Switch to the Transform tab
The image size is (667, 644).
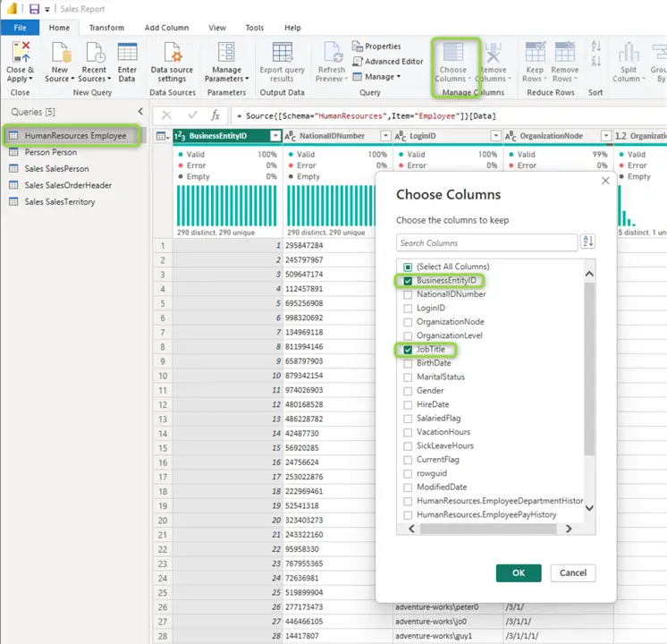point(106,28)
